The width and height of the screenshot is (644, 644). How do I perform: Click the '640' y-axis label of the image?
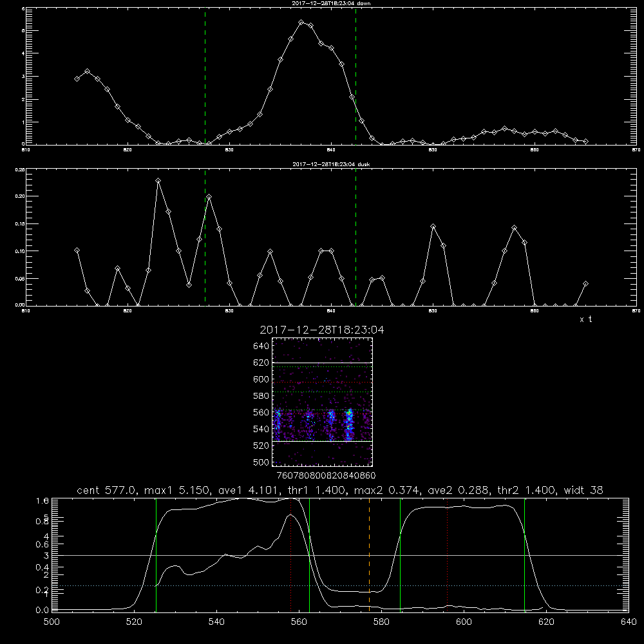pos(261,346)
